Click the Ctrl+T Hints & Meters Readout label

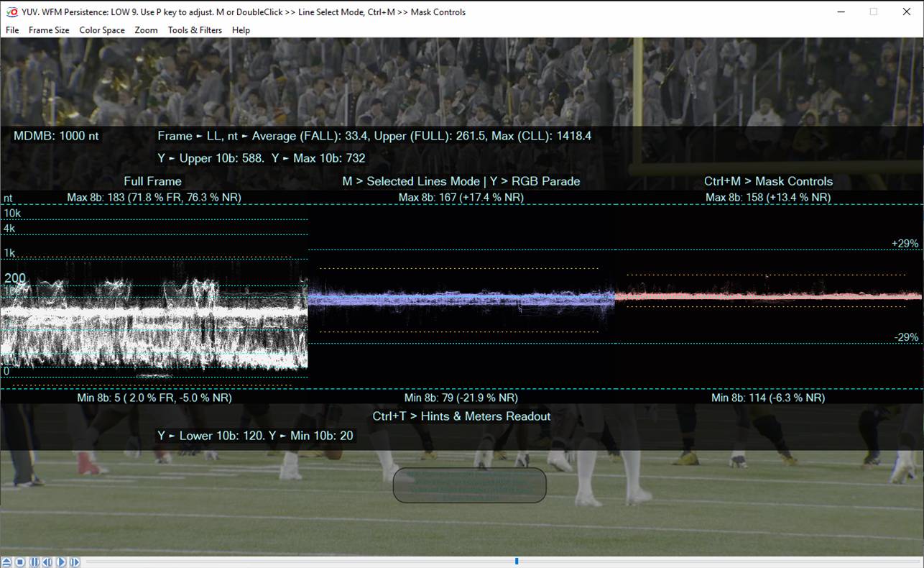461,416
